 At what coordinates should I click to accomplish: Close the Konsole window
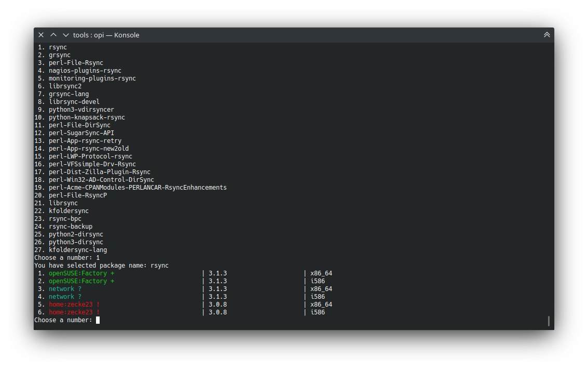[41, 35]
